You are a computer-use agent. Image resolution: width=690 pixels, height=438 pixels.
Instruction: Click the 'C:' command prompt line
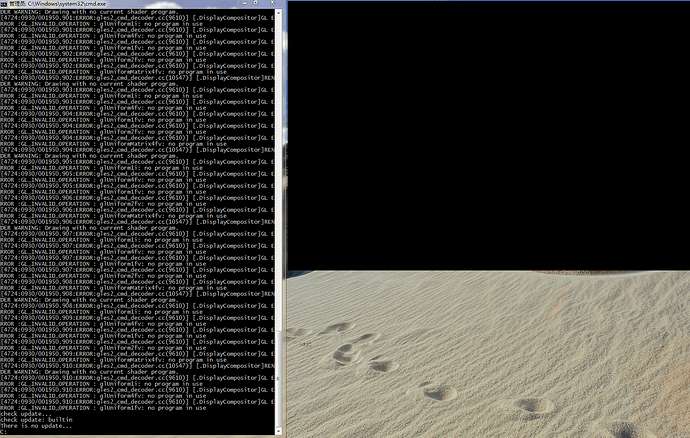[x=4, y=432]
